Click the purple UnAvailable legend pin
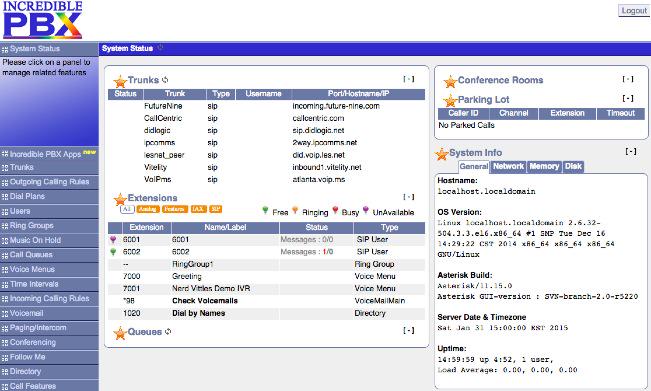This screenshot has width=651, height=391. pyautogui.click(x=365, y=210)
